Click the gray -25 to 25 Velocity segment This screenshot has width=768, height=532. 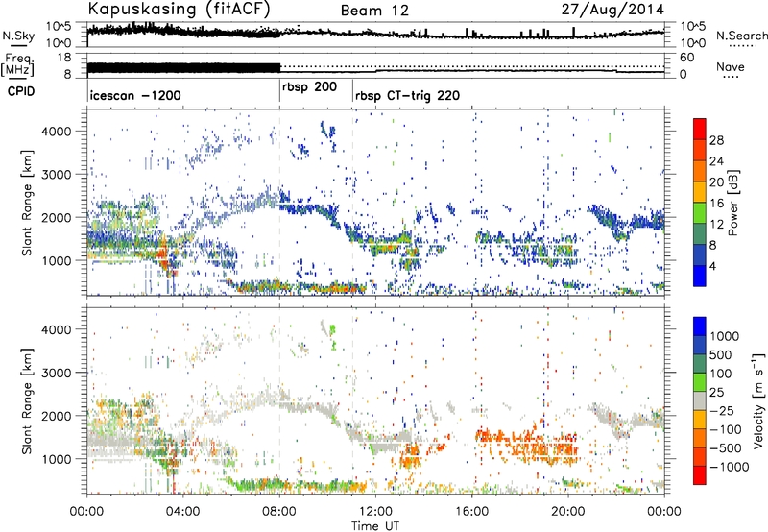[700, 400]
